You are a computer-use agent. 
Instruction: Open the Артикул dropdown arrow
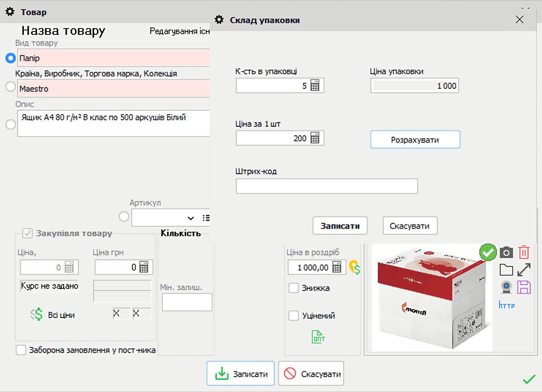190,217
